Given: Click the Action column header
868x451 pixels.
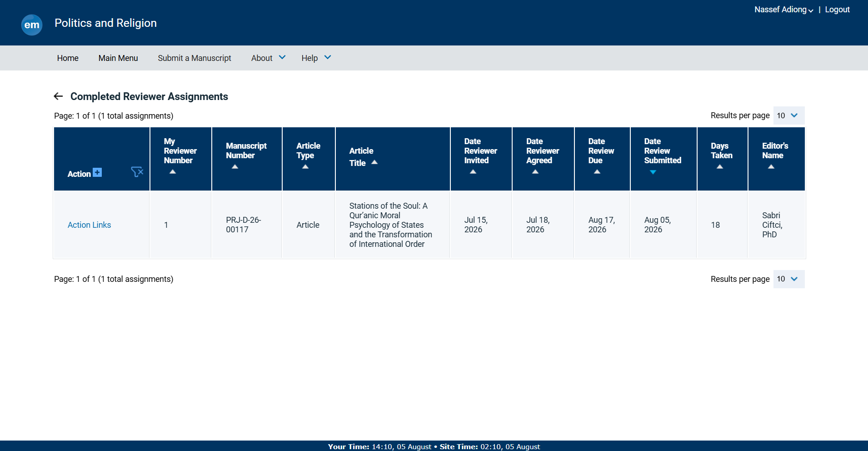Looking at the screenshot, I should pos(79,174).
